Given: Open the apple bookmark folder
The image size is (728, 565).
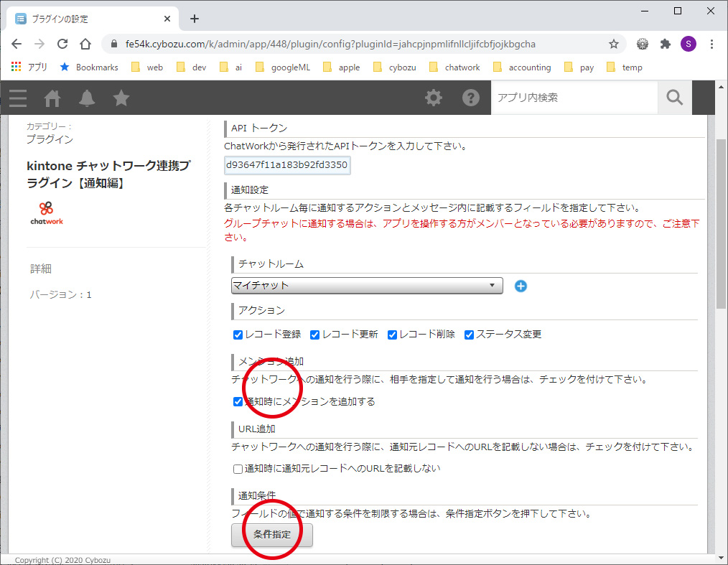Looking at the screenshot, I should [x=341, y=67].
